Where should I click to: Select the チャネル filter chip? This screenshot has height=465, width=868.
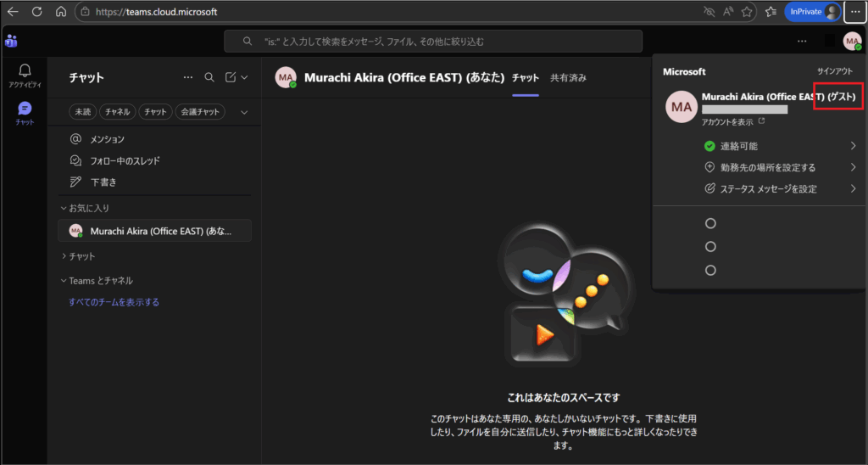tap(118, 112)
